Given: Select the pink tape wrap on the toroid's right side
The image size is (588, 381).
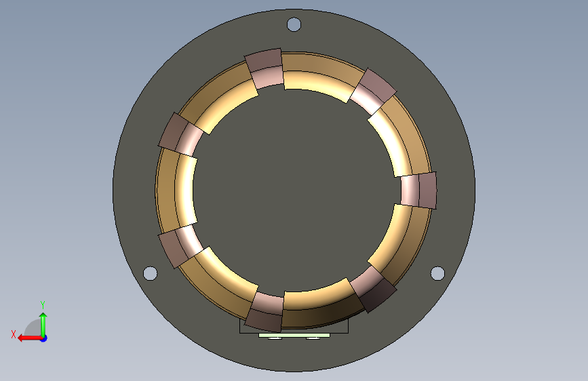Looking at the screenshot, I should [418, 190].
